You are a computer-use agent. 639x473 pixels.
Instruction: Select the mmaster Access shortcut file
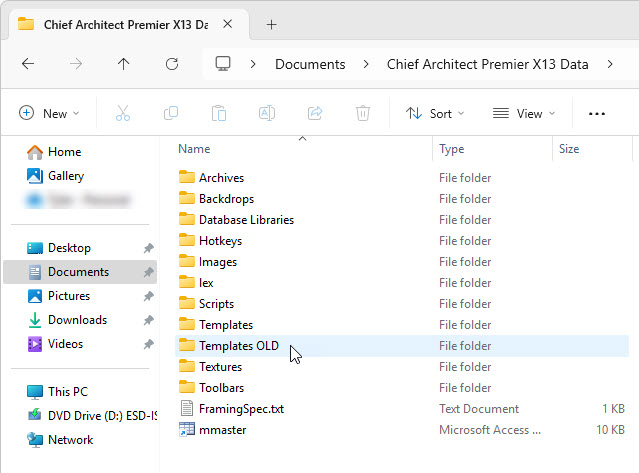(401, 430)
